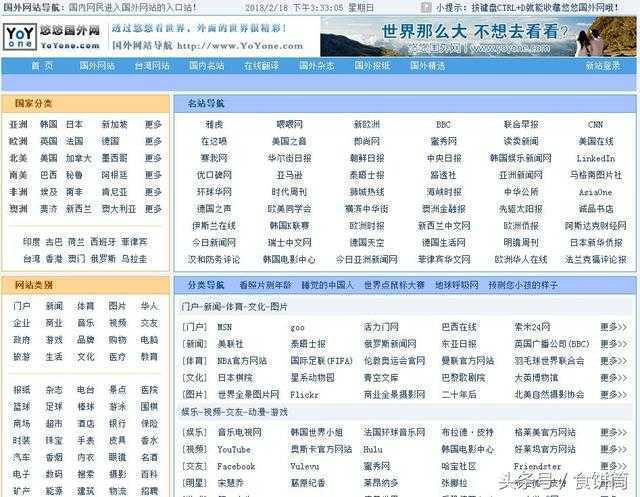Select 购物 in the 网站类别 panel
640x497 pixels.
coord(118,340)
